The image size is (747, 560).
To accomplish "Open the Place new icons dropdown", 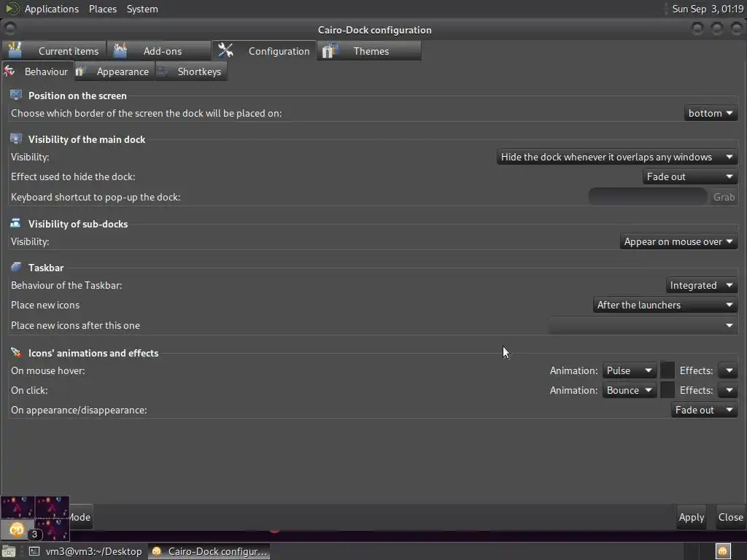I will tap(665, 306).
